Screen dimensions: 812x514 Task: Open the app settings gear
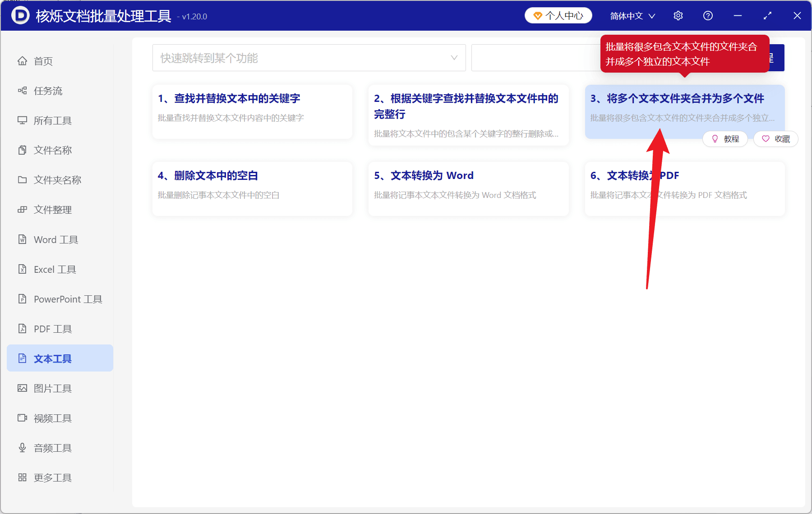[x=678, y=15]
